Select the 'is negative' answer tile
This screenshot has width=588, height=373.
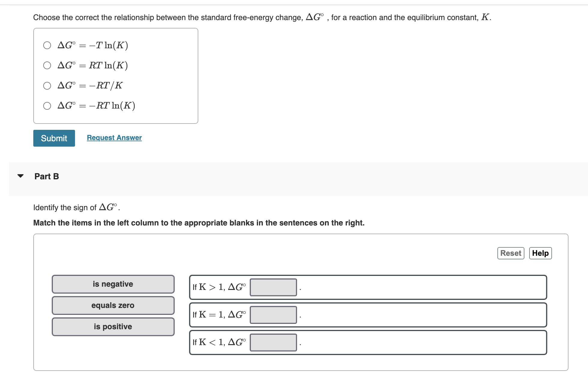tap(113, 284)
